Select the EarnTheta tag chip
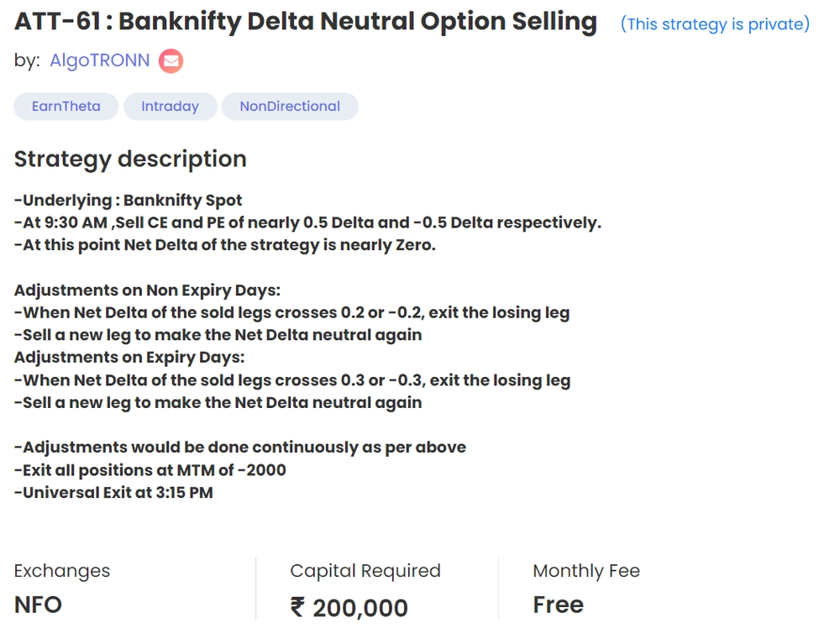840x628 pixels. (x=66, y=106)
